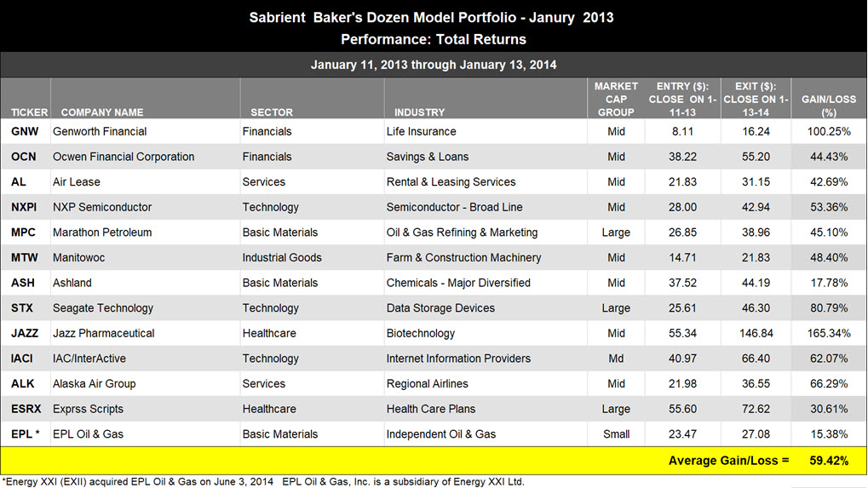The width and height of the screenshot is (868, 488).
Task: Click the EXIT ($) column header
Action: pyautogui.click(x=756, y=99)
